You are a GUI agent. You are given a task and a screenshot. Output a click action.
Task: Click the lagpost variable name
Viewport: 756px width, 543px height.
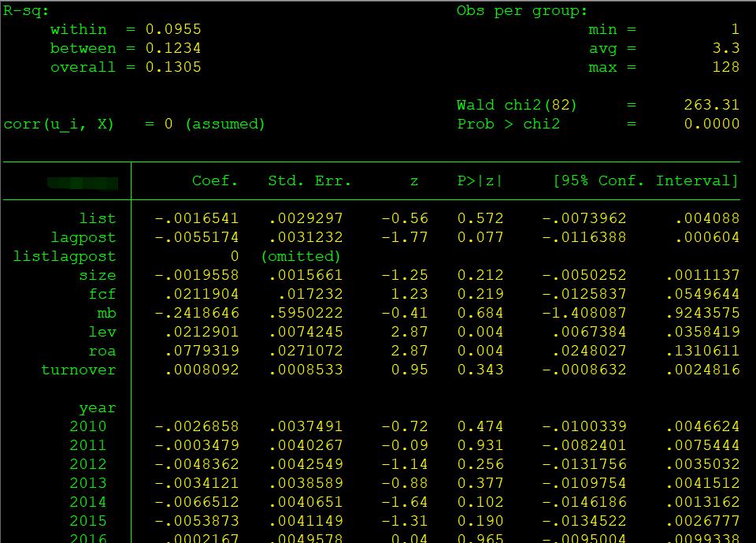(83, 237)
